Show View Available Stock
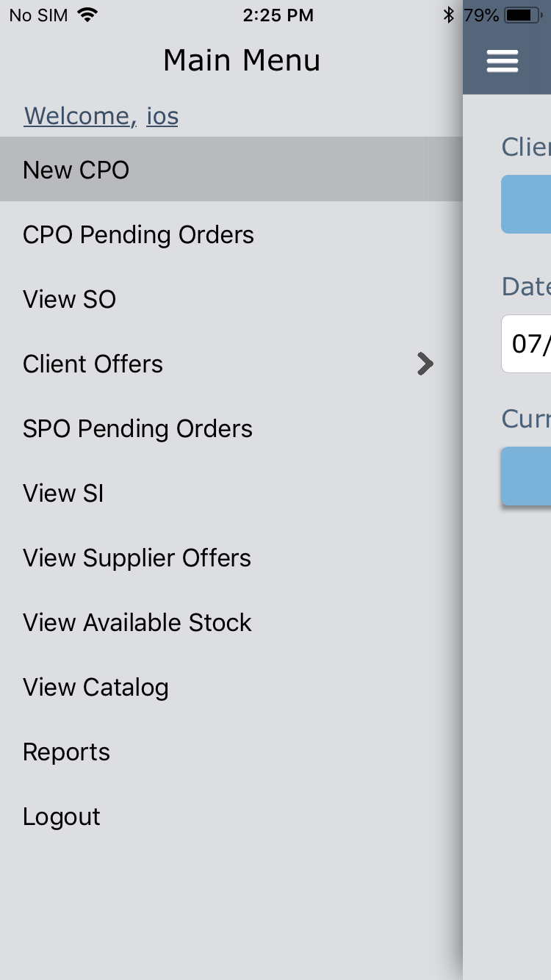The width and height of the screenshot is (551, 980). pos(137,623)
